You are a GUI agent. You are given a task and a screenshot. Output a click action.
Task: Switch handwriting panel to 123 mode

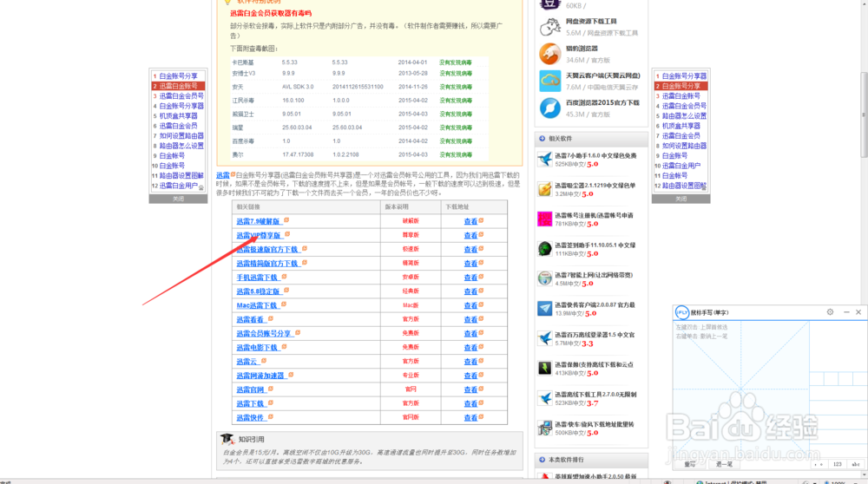point(838,464)
